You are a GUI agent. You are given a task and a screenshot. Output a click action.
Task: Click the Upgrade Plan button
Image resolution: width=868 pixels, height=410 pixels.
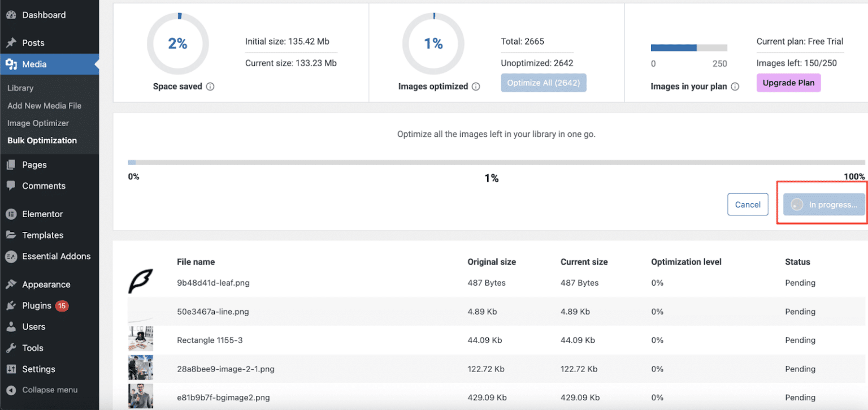click(x=788, y=83)
